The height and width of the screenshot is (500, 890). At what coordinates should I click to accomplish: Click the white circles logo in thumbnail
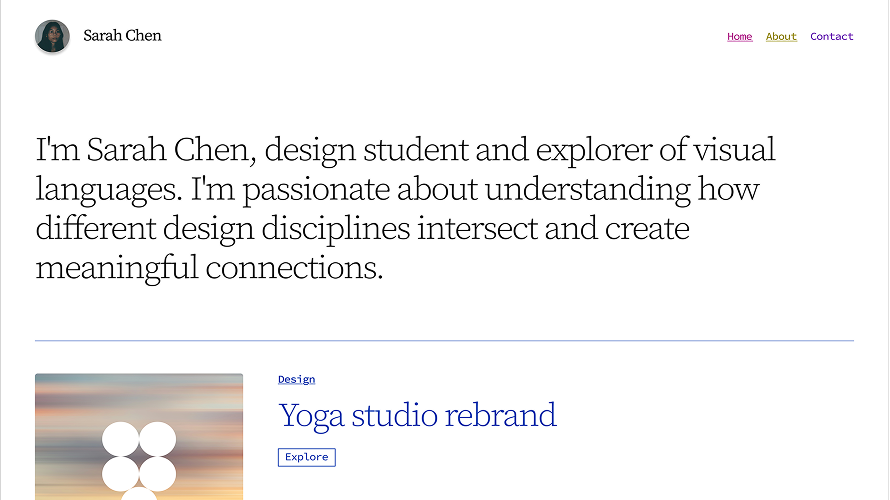[x=139, y=458]
